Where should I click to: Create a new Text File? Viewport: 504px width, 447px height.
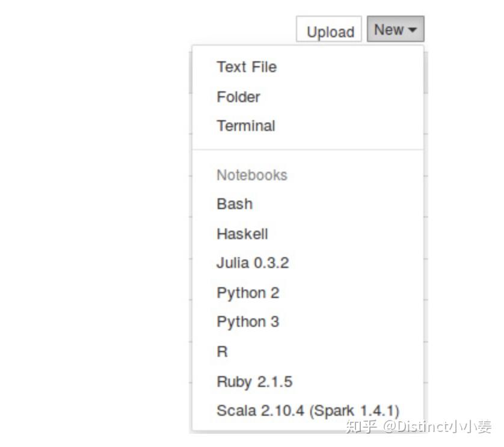[x=246, y=67]
